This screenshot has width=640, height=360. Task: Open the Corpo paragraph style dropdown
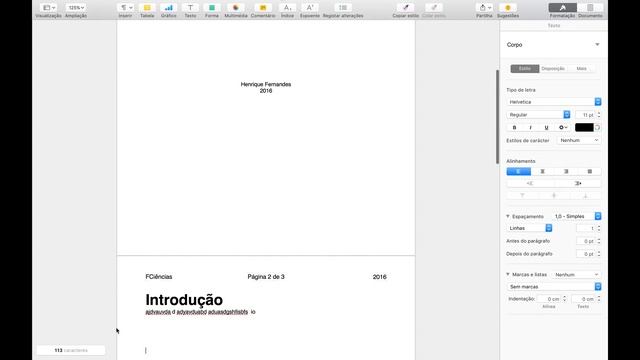pyautogui.click(x=553, y=45)
